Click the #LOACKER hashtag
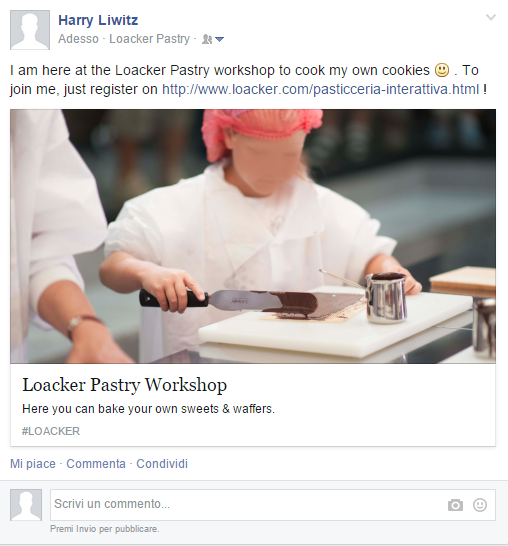Screen dimensions: 508x546 (x=51, y=431)
